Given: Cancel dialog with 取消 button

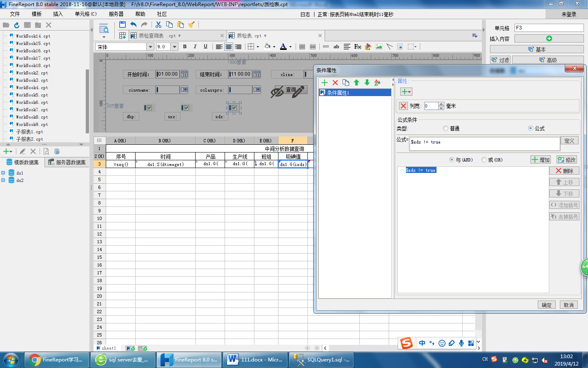Looking at the screenshot, I should (x=569, y=305).
